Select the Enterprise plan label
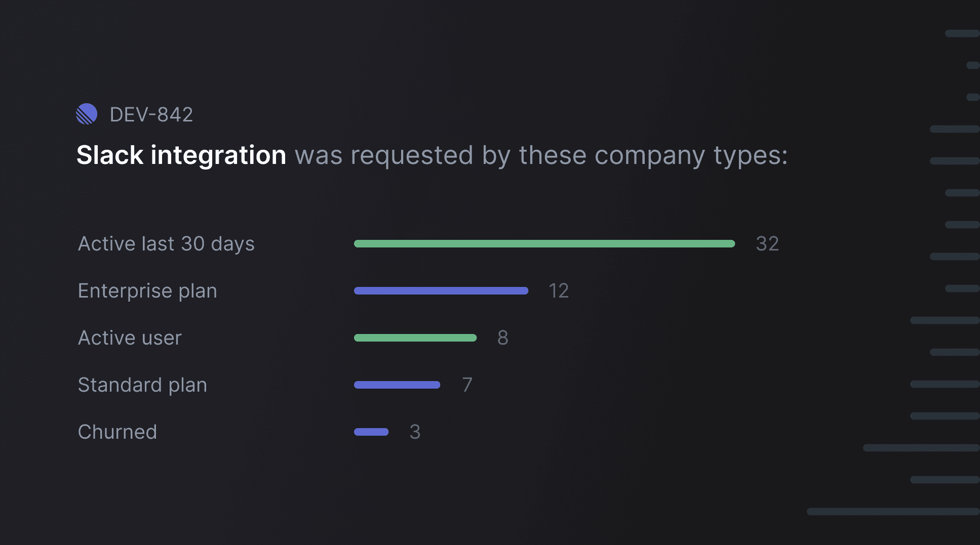 coord(147,291)
